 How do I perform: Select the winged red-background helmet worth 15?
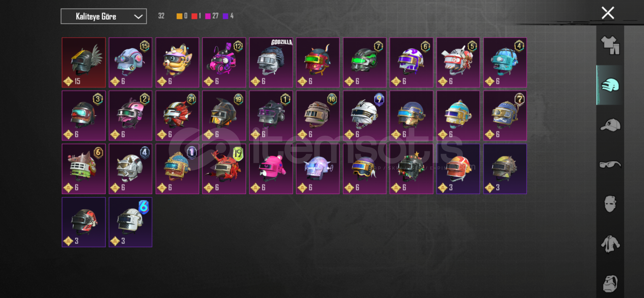[x=84, y=63]
